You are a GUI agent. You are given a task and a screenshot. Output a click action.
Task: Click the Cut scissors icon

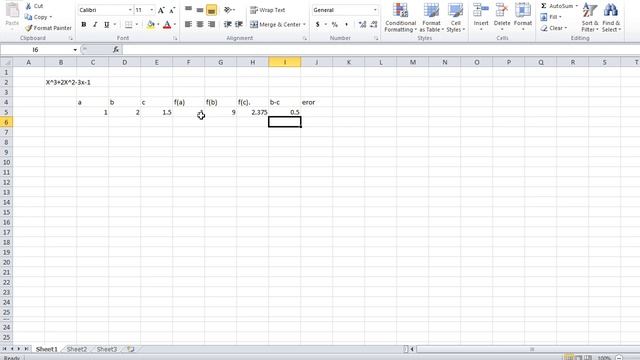pos(29,6)
